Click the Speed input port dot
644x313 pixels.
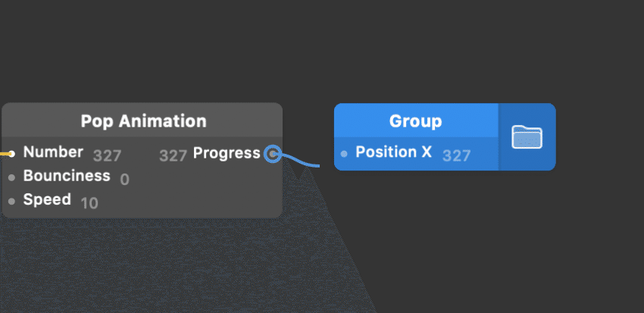pyautogui.click(x=12, y=202)
